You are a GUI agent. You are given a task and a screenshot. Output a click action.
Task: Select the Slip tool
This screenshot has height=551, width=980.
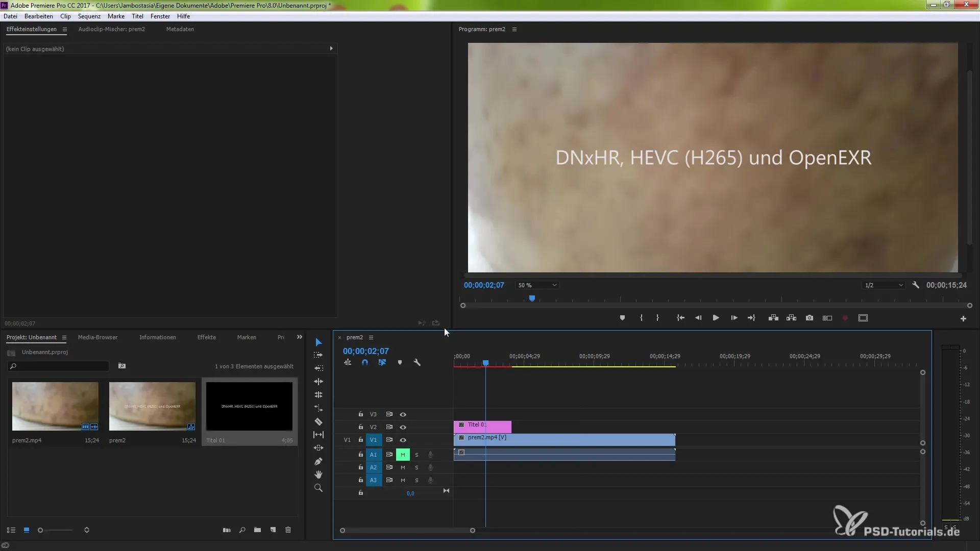tap(318, 435)
